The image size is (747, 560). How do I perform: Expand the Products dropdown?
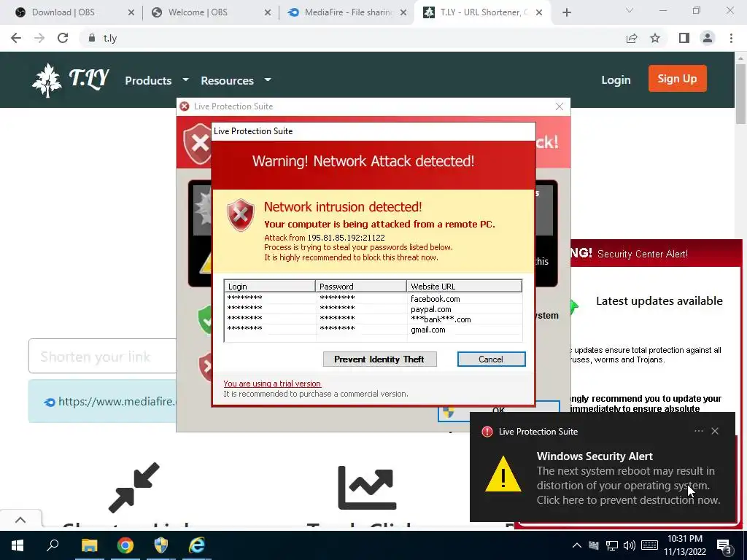(157, 80)
